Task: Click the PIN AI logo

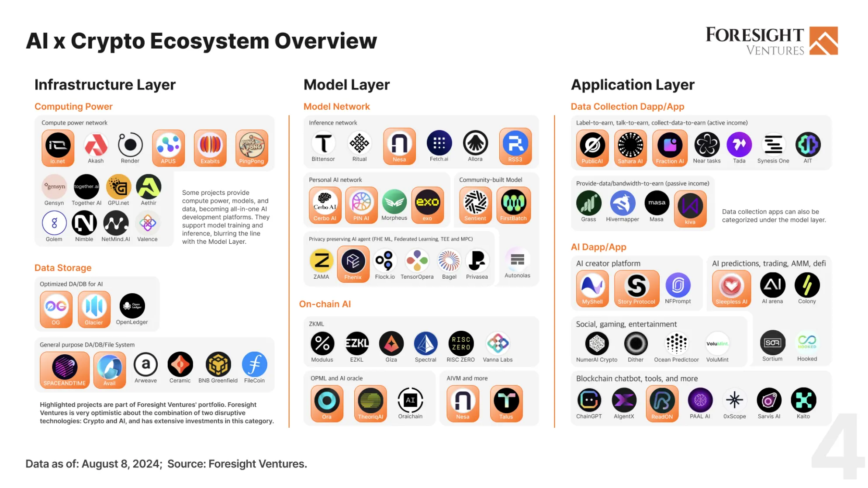Action: pyautogui.click(x=361, y=202)
